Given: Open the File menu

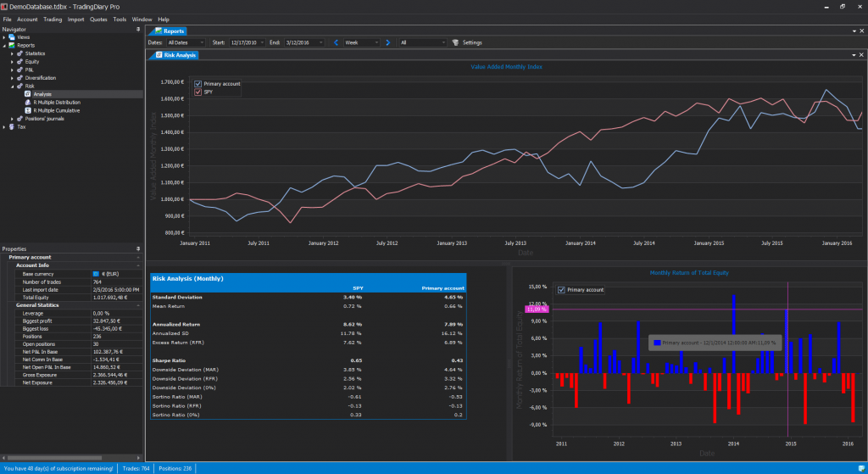Looking at the screenshot, I should click(x=7, y=20).
